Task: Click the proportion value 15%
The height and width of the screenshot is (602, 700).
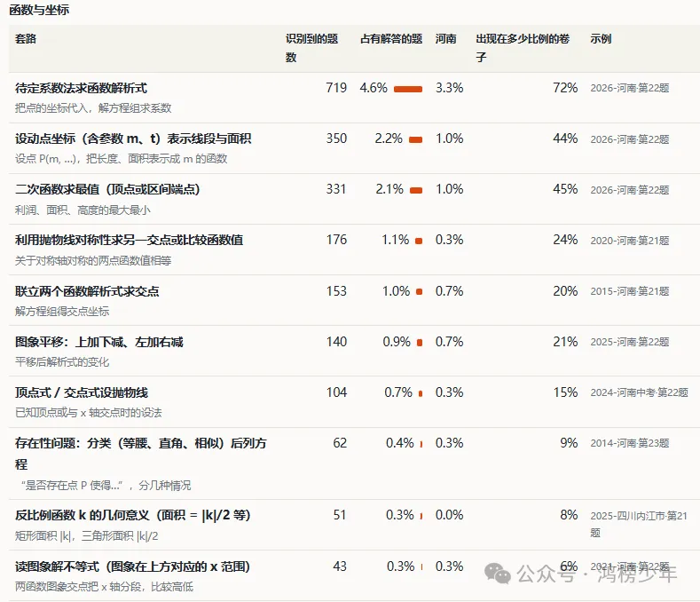Action: click(x=565, y=392)
